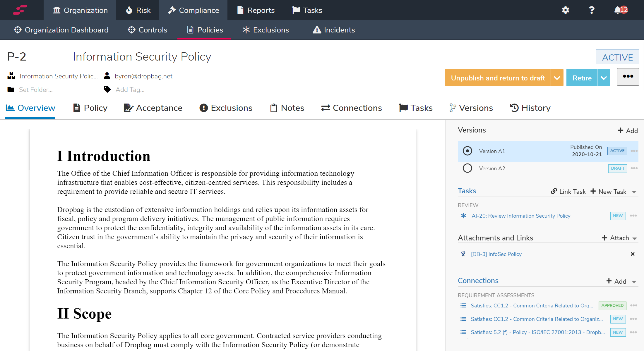
Task: Select Version A1 radio button
Action: pos(467,151)
